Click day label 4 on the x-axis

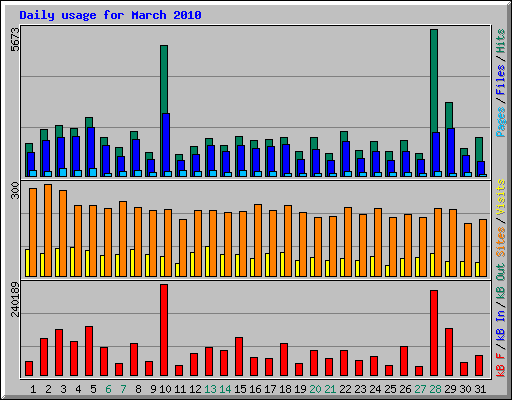78,389
